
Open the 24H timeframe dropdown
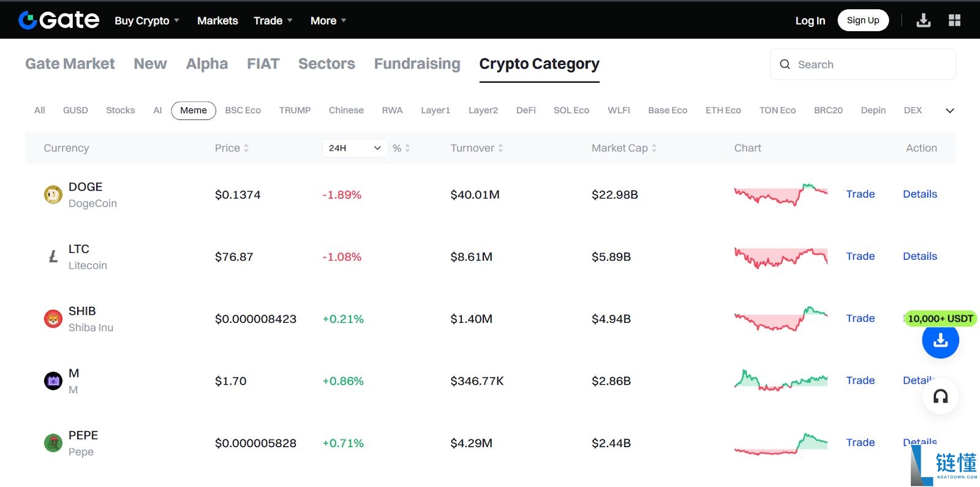[355, 148]
